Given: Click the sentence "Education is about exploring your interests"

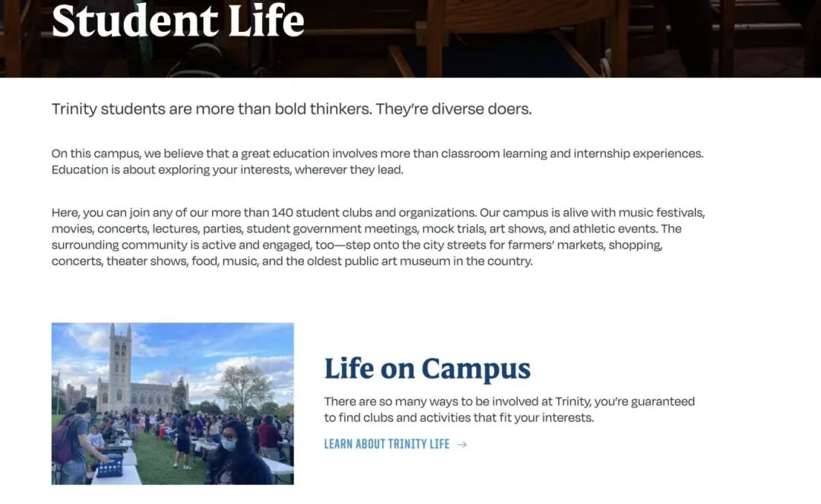Looking at the screenshot, I should coord(227,170).
